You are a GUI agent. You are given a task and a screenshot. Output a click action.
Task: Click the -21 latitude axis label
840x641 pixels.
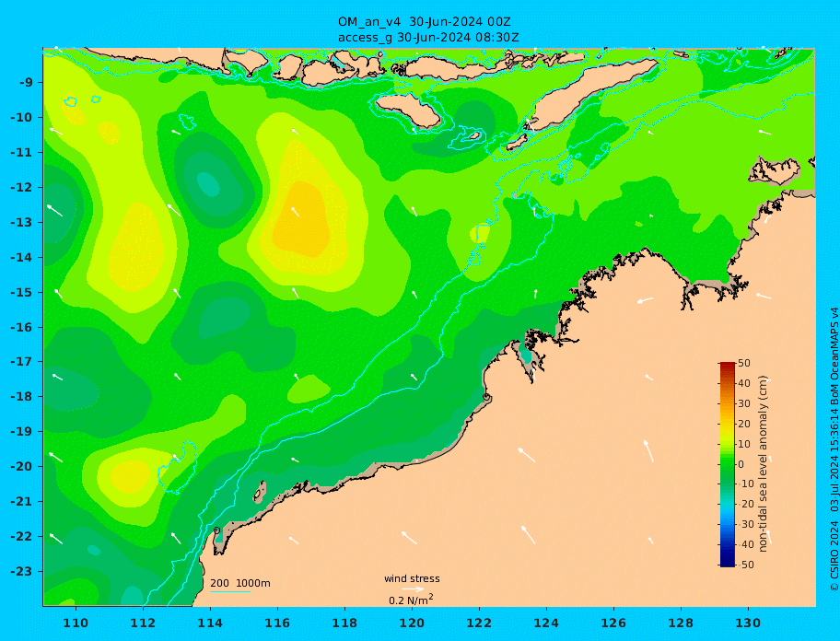click(x=22, y=502)
